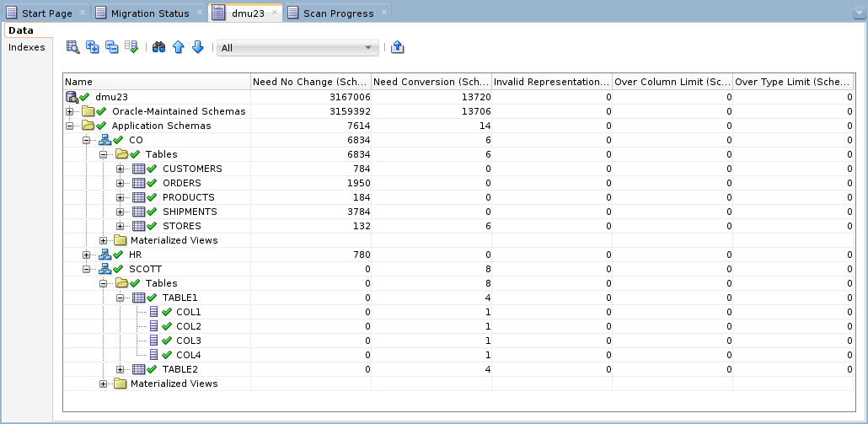
Task: Expand Oracle-Maintained Schemas node
Action: [x=69, y=111]
